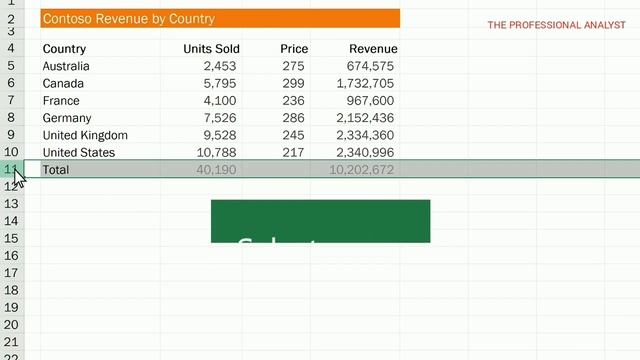640x360 pixels.
Task: Click the green text box shape
Action: (320, 221)
